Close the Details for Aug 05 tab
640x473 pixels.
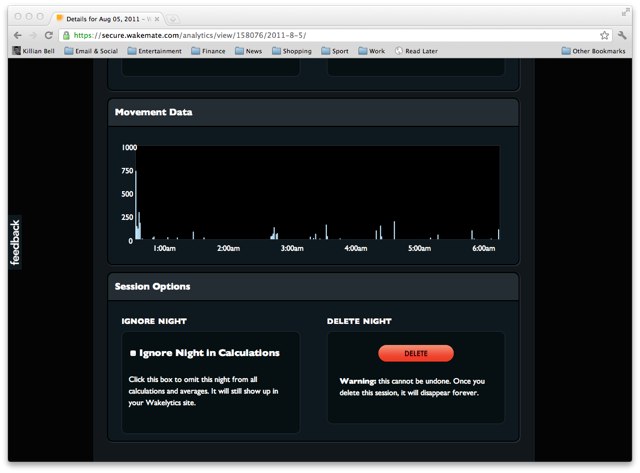(x=157, y=19)
